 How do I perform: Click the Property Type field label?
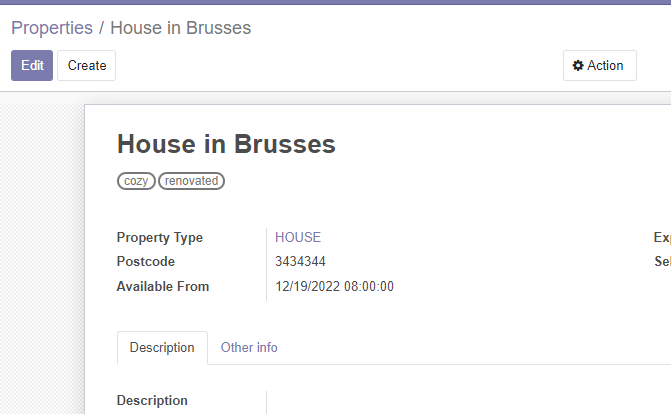pos(160,237)
